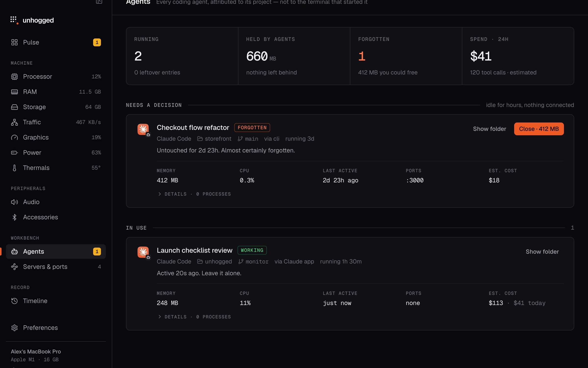
Task: Select the RAM memory icon
Action: click(x=14, y=92)
